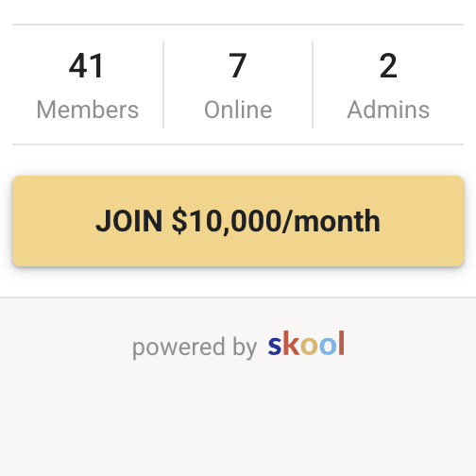Select the Online label
The image size is (476, 476).
point(238,110)
